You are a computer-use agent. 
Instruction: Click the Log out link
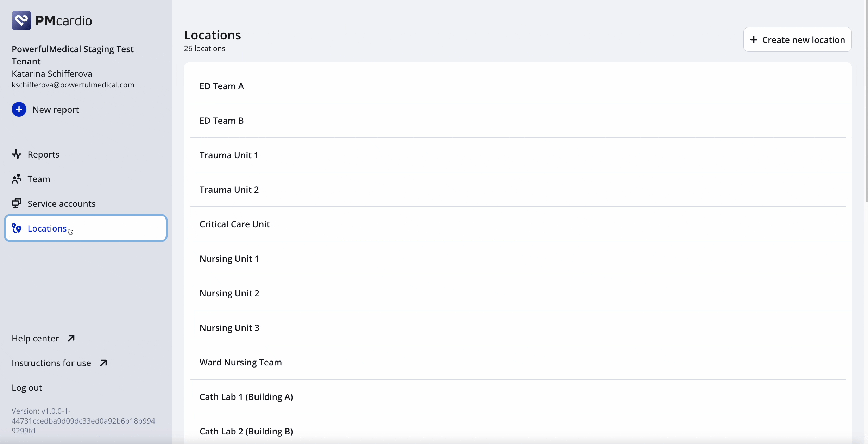[x=27, y=388]
